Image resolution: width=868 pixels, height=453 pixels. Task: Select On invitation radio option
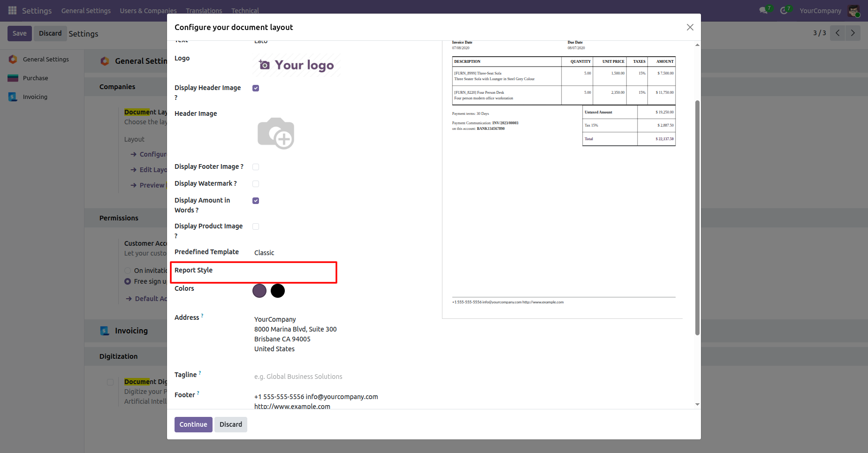[x=128, y=271]
